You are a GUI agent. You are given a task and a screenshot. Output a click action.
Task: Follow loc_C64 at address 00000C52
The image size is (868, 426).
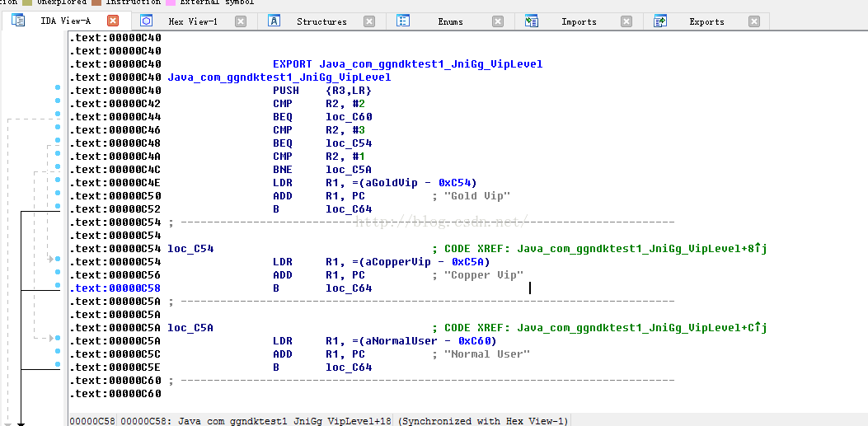[x=349, y=209]
